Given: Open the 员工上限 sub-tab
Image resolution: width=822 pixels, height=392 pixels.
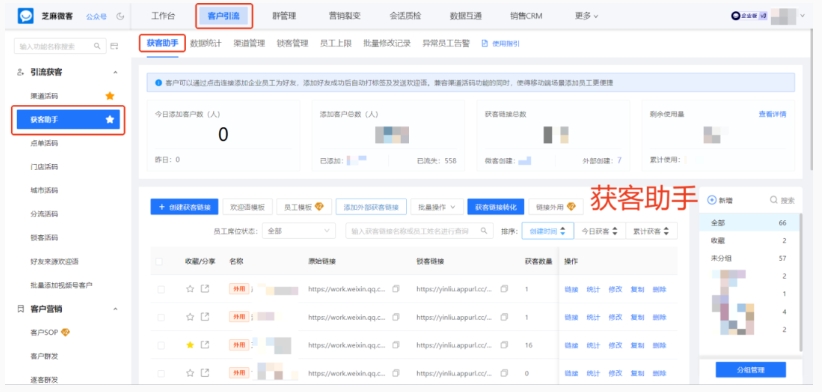Looking at the screenshot, I should coord(336,43).
